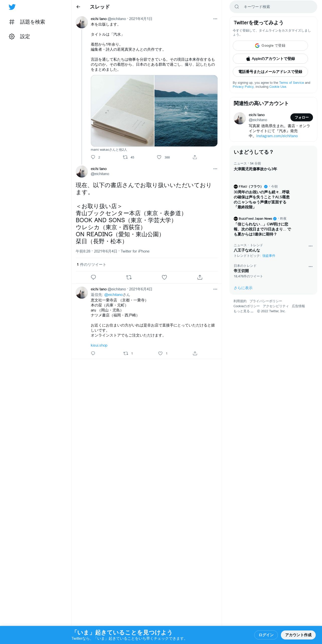Follow eichi tano with フォロー button
Image resolution: width=322 pixels, height=644 pixels.
302,117
